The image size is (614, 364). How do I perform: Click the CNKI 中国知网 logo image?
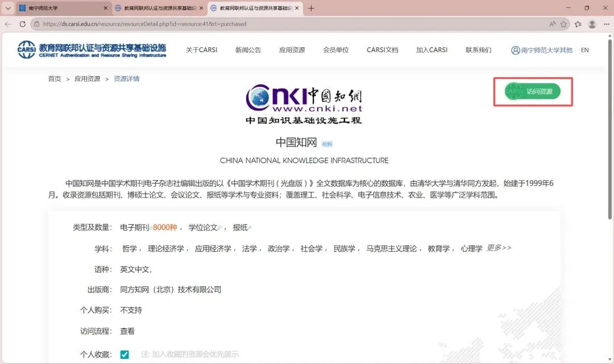[304, 104]
